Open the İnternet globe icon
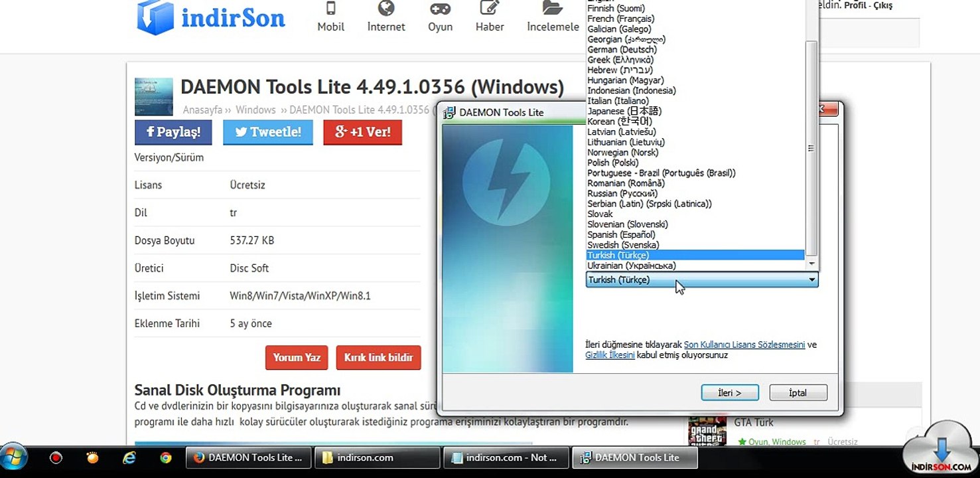Image resolution: width=980 pixels, height=478 pixels. pyautogui.click(x=386, y=8)
